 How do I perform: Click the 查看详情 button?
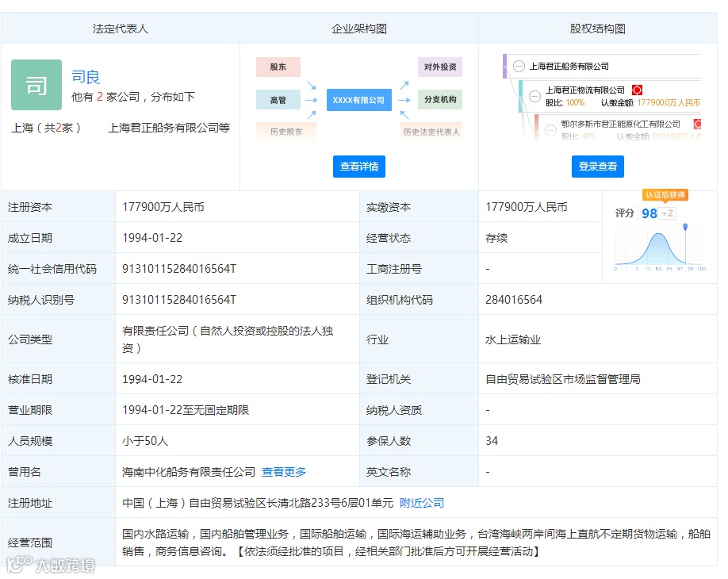(x=359, y=167)
